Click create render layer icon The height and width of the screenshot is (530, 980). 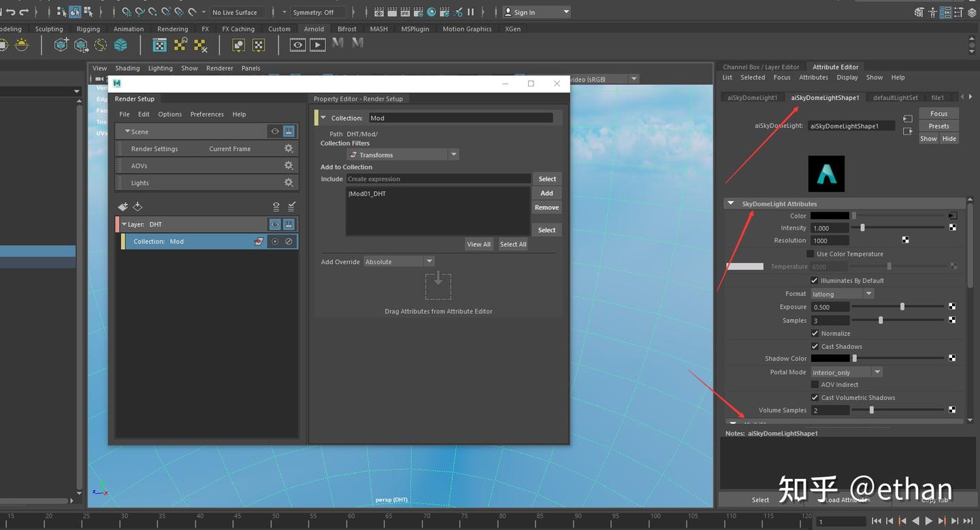click(122, 206)
